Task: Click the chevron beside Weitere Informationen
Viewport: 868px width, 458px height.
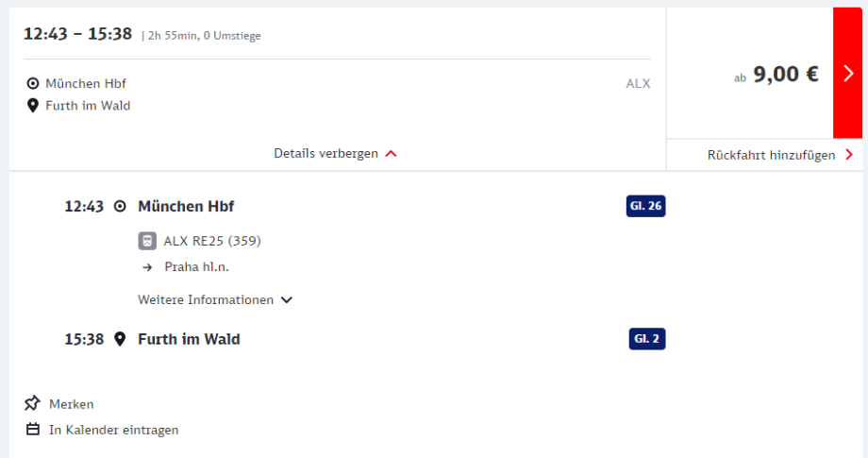Action: coord(287,300)
